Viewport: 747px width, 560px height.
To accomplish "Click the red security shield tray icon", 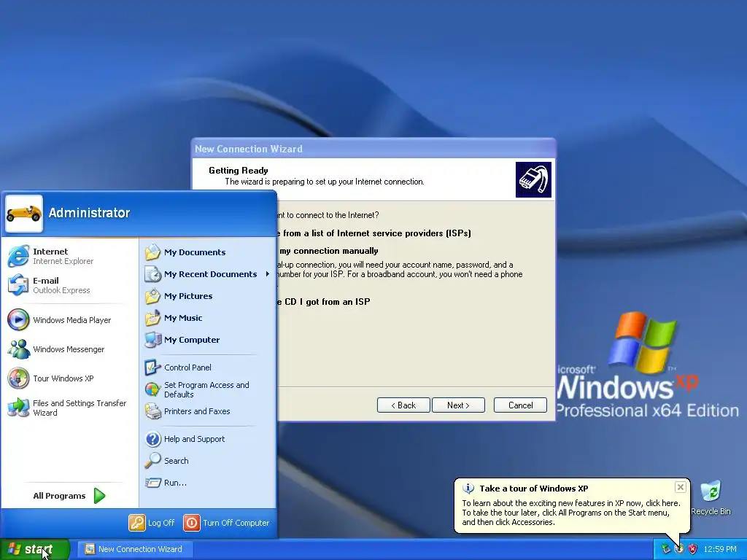I will 693,549.
